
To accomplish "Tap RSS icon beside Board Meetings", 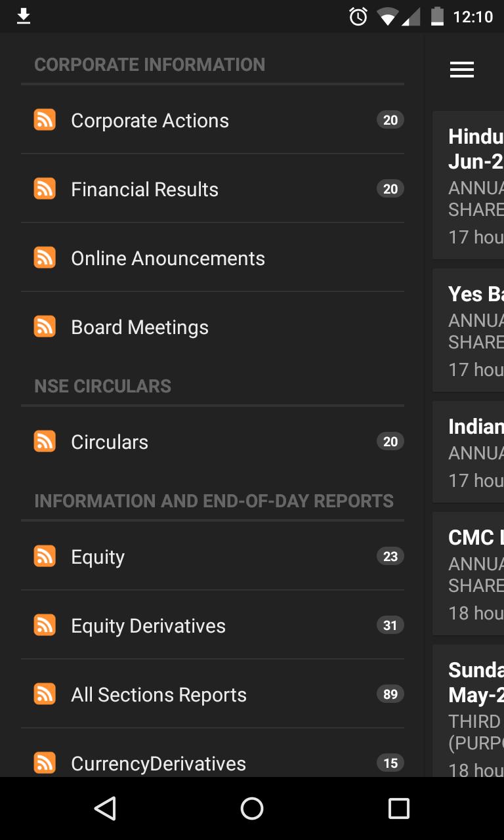I will [x=45, y=327].
